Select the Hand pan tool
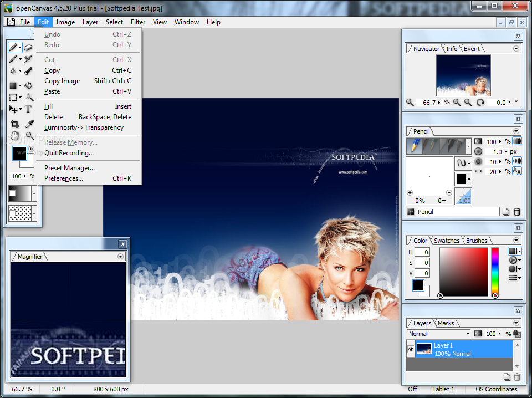The height and width of the screenshot is (398, 532). pyautogui.click(x=14, y=136)
